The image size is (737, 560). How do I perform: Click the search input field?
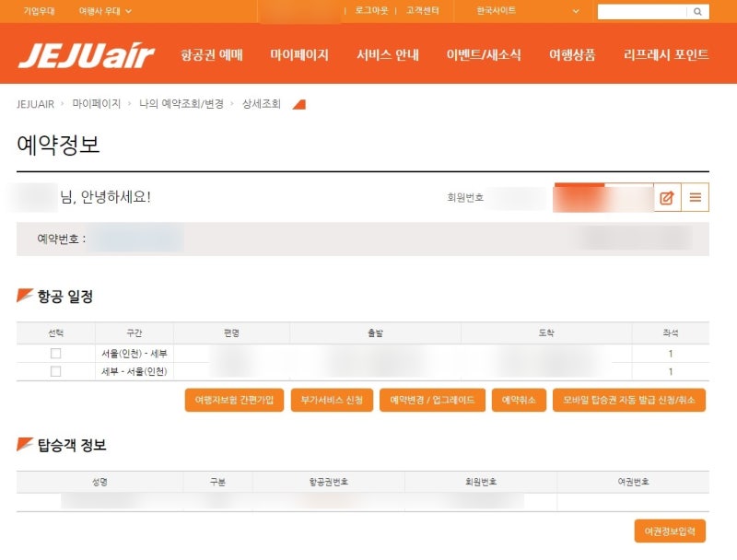pyautogui.click(x=641, y=12)
